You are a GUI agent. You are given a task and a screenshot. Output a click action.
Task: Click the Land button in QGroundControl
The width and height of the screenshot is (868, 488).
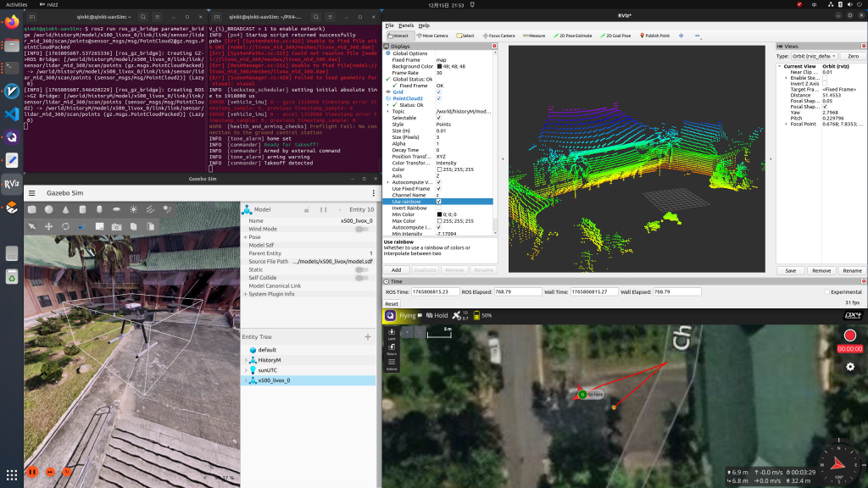coord(392,335)
